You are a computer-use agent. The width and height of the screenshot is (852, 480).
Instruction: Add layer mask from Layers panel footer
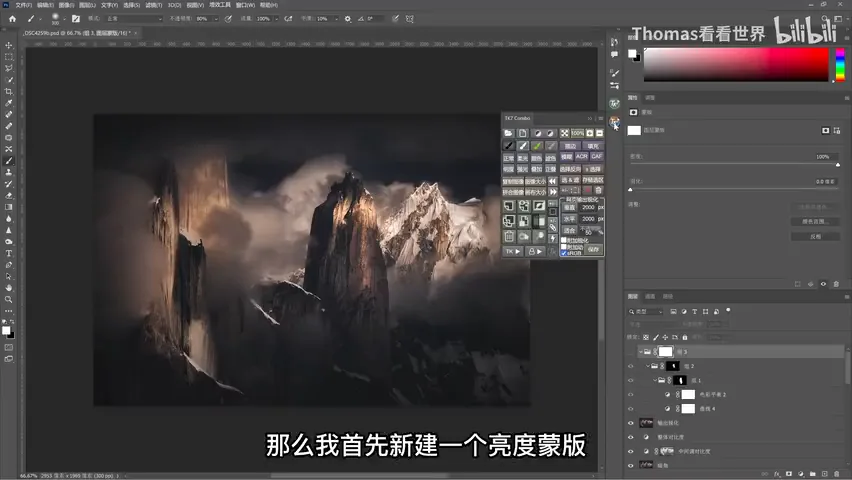[789, 474]
